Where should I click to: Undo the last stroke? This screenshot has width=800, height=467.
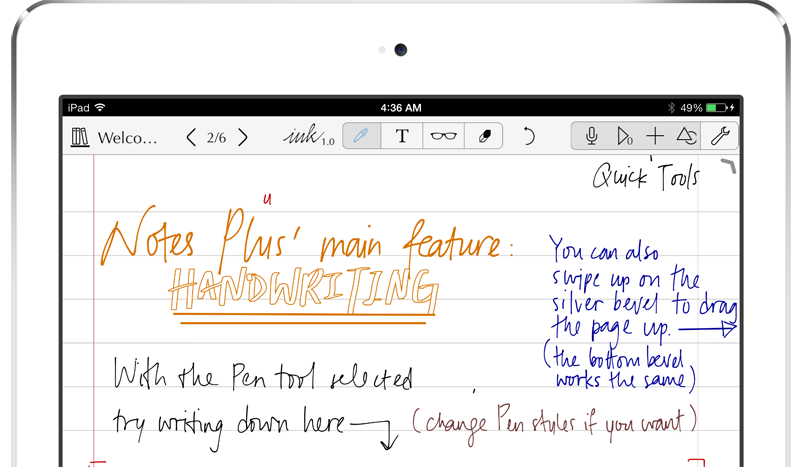(x=529, y=136)
